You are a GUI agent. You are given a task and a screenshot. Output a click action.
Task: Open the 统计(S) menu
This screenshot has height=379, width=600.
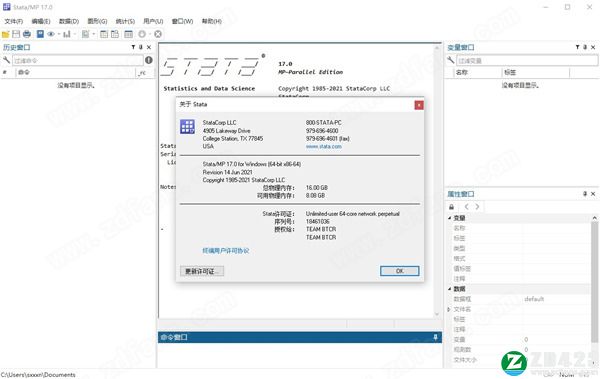pos(125,21)
